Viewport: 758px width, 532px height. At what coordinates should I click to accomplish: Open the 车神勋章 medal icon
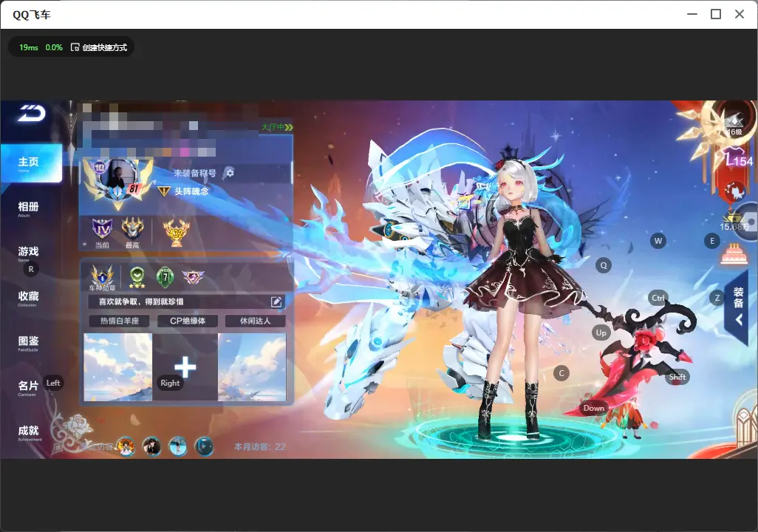coord(103,278)
